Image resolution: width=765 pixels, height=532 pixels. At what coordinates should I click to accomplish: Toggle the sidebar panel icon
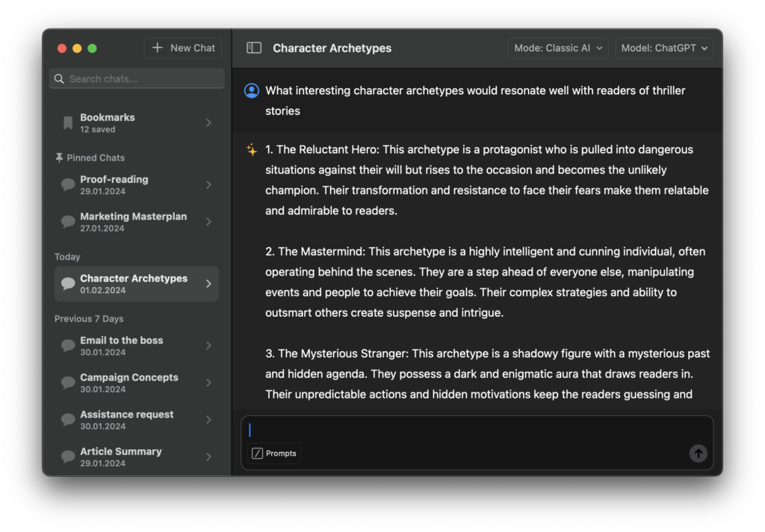[254, 48]
